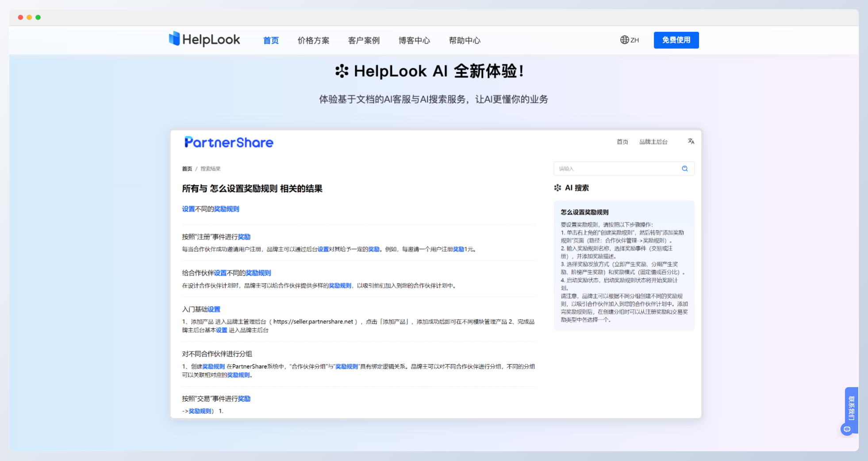Click the 首页 breadcrumb
This screenshot has width=868, height=461.
[x=187, y=169]
